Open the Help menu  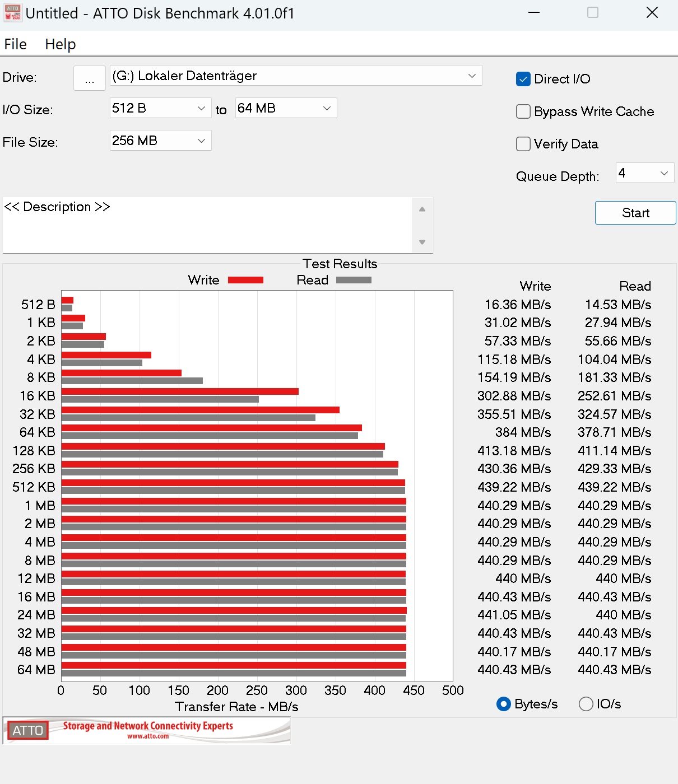pyautogui.click(x=60, y=44)
